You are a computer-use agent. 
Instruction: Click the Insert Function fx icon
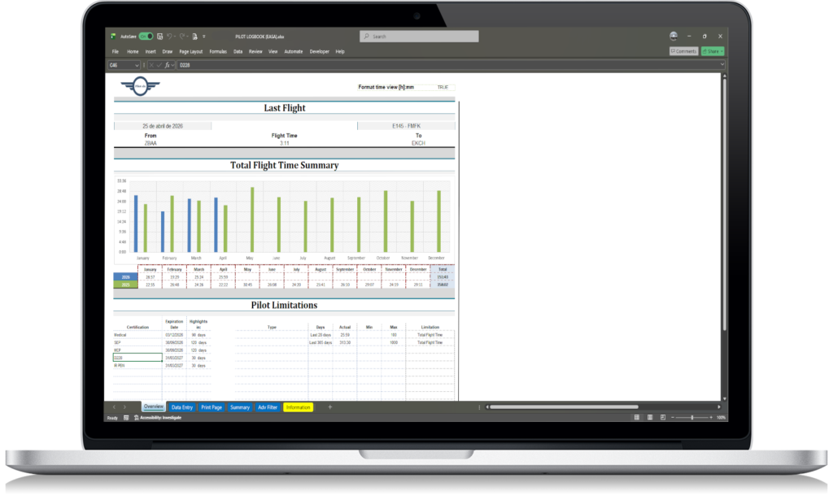click(x=167, y=65)
